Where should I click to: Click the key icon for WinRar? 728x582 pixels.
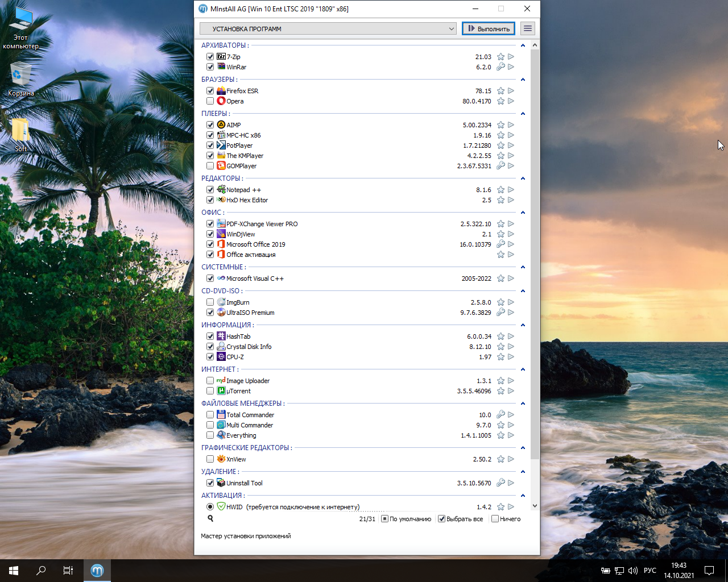tap(500, 67)
